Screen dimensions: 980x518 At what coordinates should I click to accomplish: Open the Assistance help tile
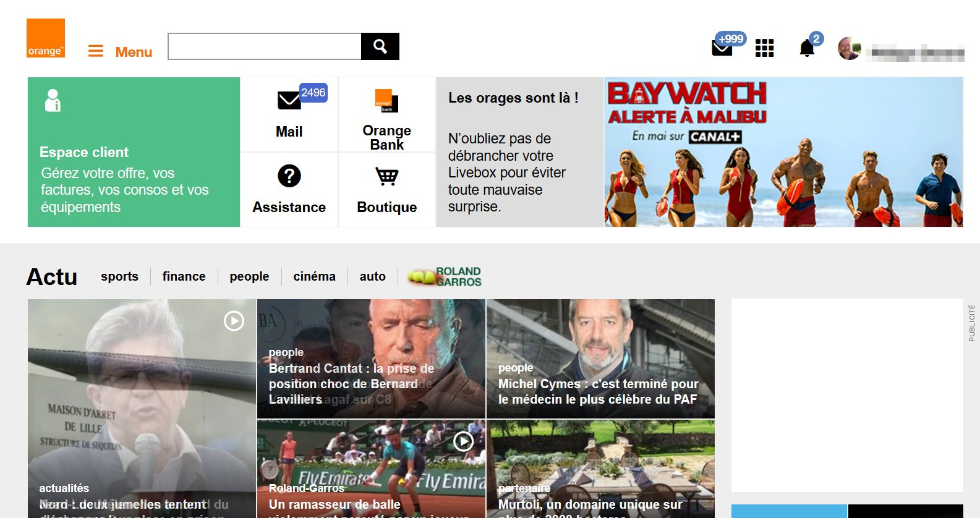[x=289, y=190]
